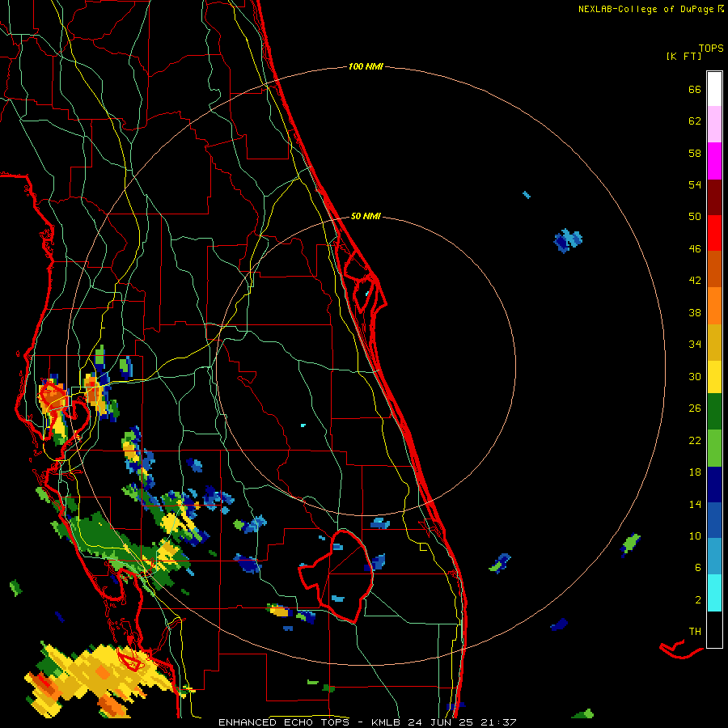Click the 50 NMI range ring label
728x728 pixels.
(366, 216)
